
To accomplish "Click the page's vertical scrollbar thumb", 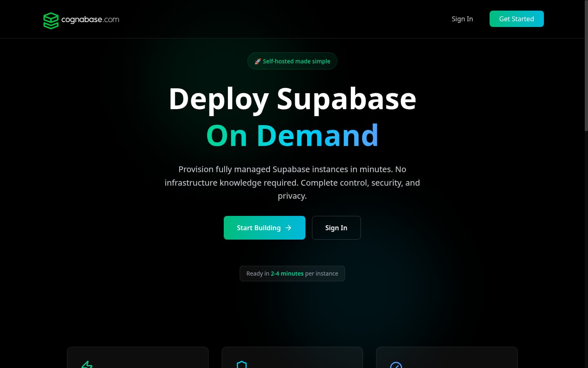I will [x=586, y=65].
